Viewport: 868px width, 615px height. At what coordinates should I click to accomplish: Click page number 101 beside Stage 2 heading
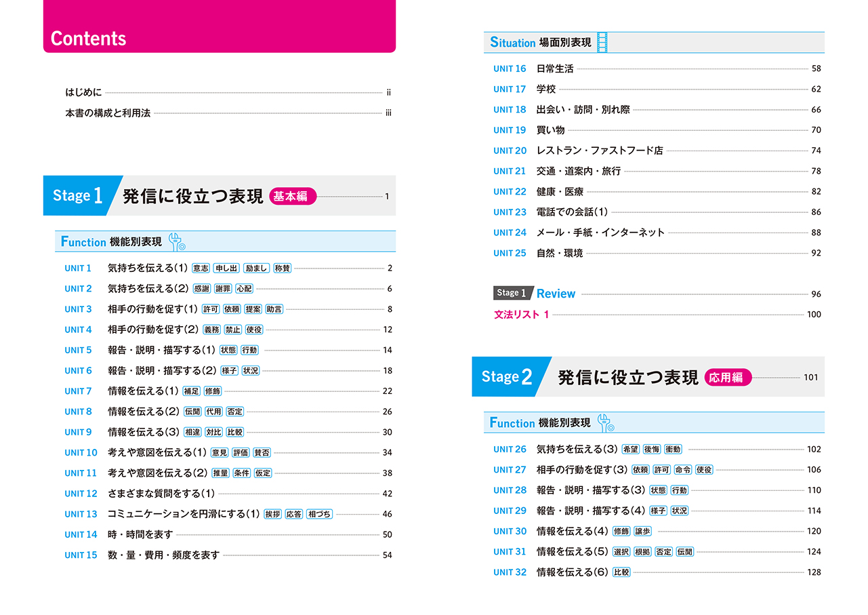pyautogui.click(x=811, y=378)
